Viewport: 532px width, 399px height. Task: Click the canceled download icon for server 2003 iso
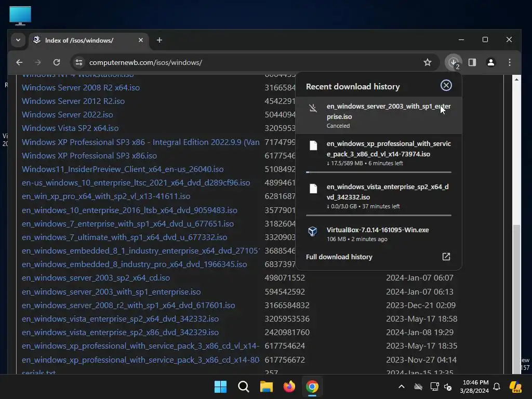pyautogui.click(x=313, y=108)
